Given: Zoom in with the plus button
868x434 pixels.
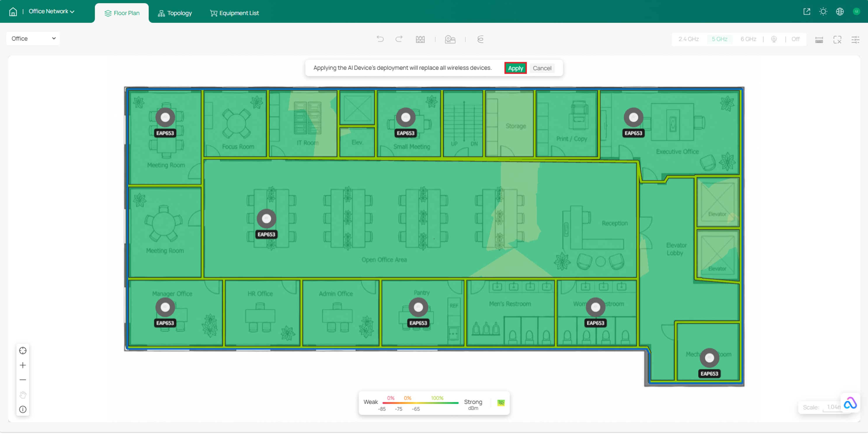Looking at the screenshot, I should 23,365.
